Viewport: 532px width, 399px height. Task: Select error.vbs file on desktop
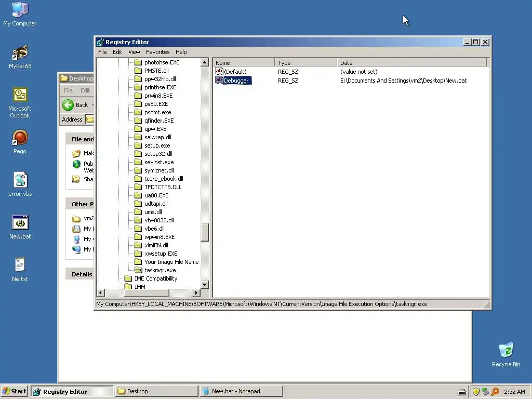[x=20, y=184]
